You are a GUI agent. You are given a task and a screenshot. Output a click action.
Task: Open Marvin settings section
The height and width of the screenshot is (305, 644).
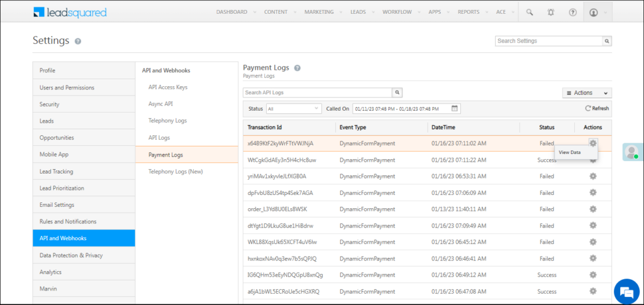pos(84,289)
